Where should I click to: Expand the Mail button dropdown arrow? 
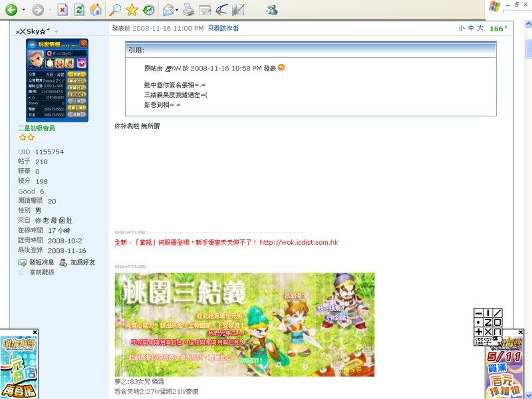tap(177, 10)
